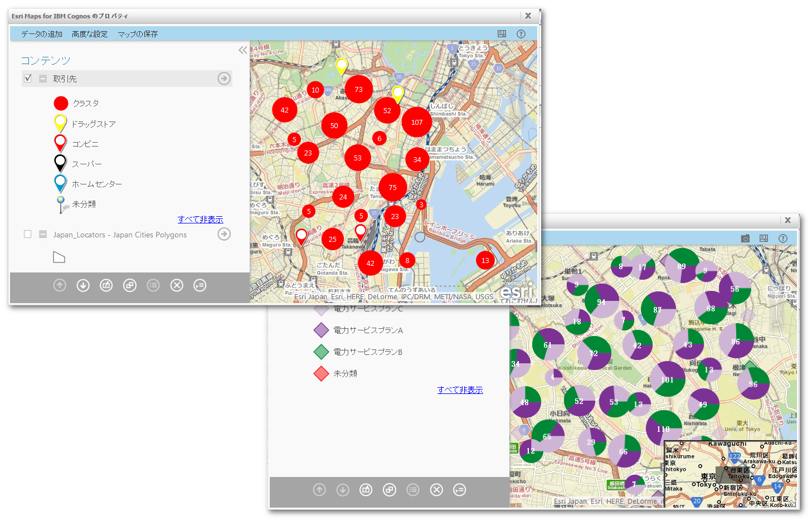Viewport: 812px width, 521px height.
Task: Click the red cluster labeled 75
Action: pyautogui.click(x=393, y=187)
